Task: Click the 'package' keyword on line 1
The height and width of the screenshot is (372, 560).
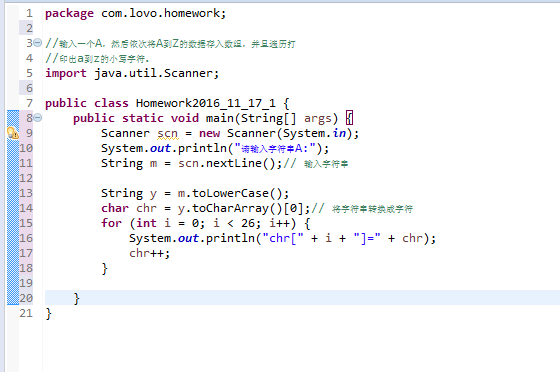Action: pos(69,14)
